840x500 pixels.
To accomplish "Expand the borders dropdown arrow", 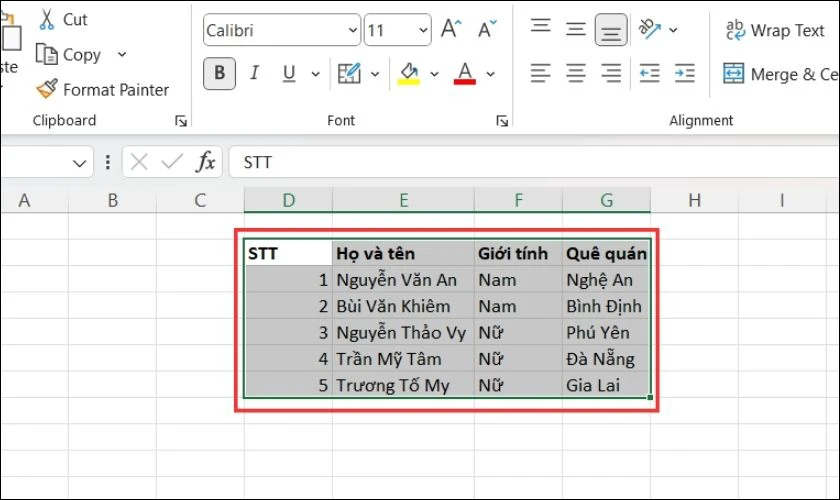I will [x=375, y=74].
